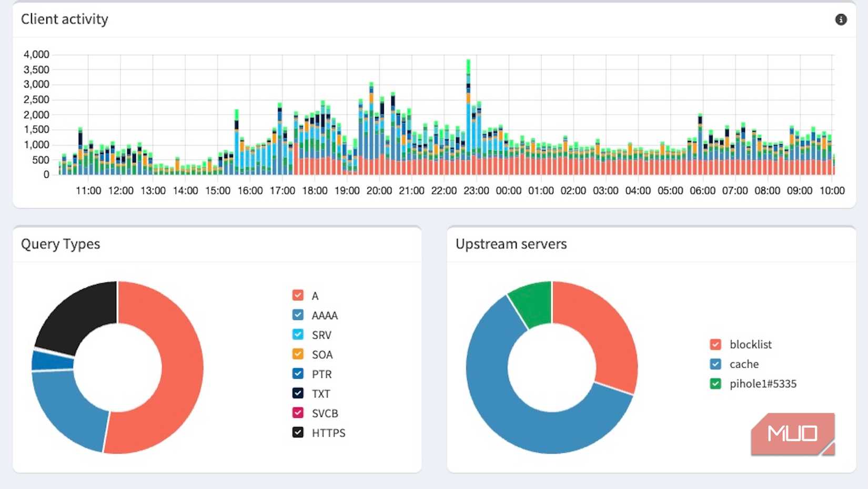
Task: Click the light-blue SRV legend icon
Action: (x=298, y=334)
